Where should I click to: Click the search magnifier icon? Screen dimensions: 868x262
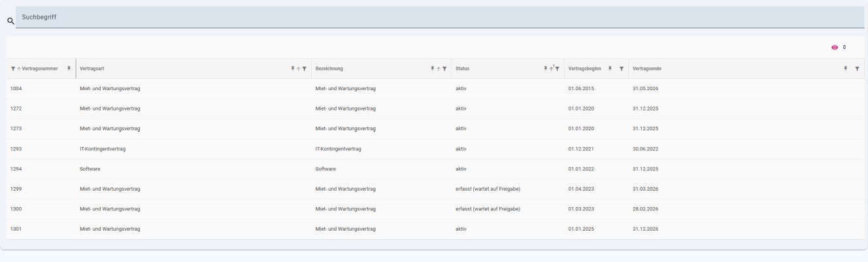pos(10,21)
